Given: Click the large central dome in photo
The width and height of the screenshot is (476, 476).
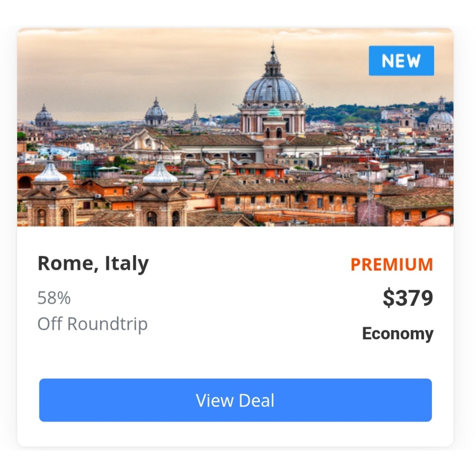Looking at the screenshot, I should pos(272,88).
